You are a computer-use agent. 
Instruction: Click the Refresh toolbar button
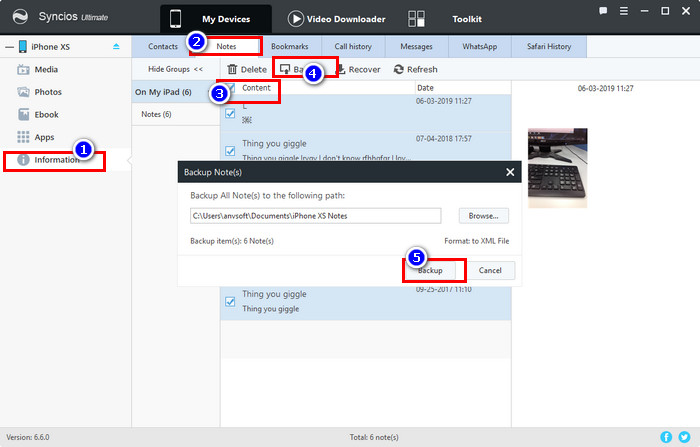pos(416,70)
